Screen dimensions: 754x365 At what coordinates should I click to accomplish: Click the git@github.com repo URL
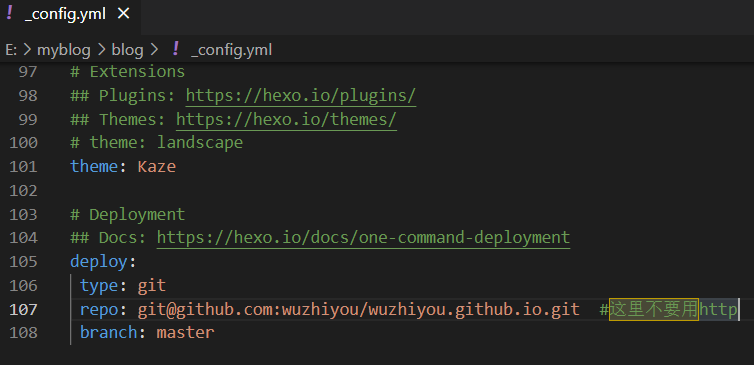[359, 309]
